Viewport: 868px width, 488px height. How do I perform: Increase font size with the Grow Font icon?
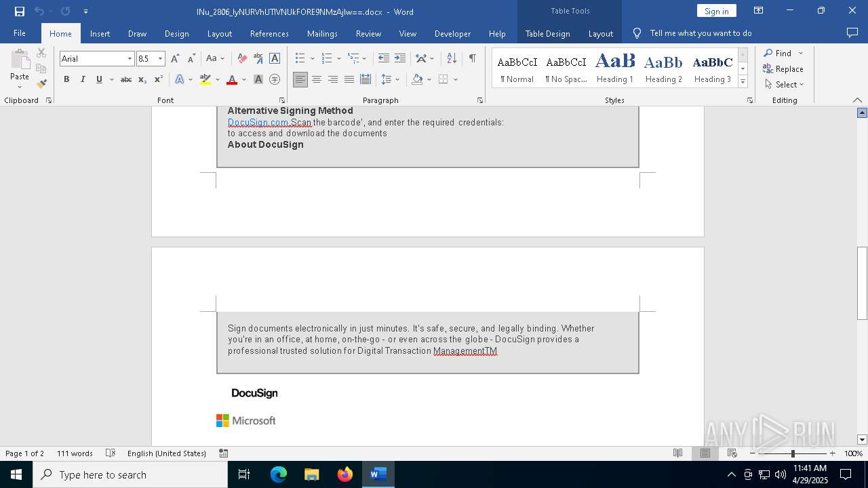coord(175,58)
